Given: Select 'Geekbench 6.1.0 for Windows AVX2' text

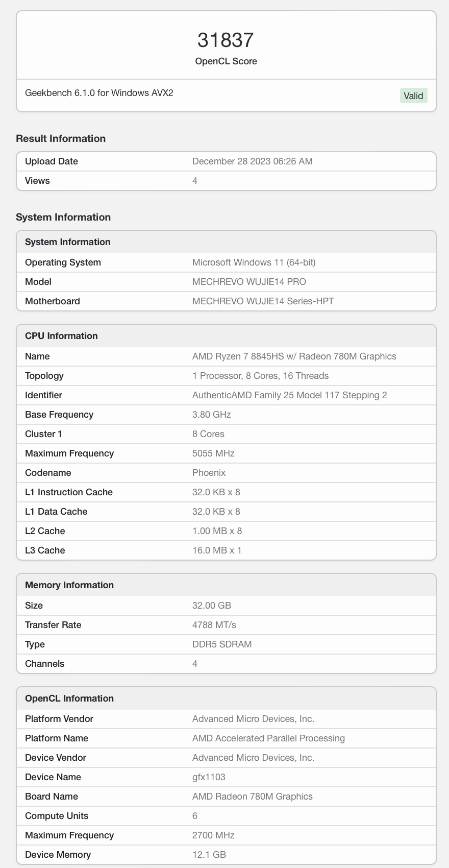Looking at the screenshot, I should tap(99, 93).
